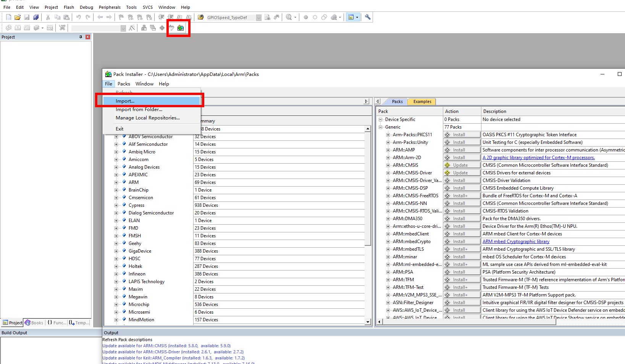Open the window layout icon
625x364 pixels.
[351, 17]
